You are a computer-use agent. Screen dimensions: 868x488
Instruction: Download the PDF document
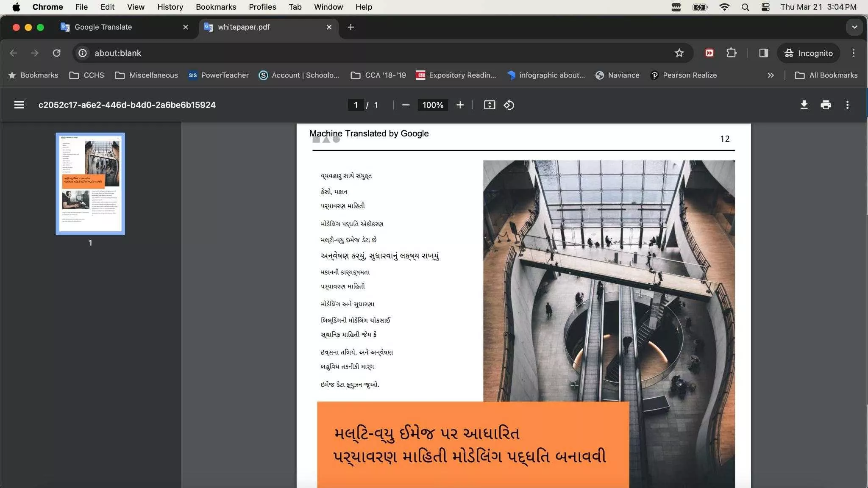tap(804, 105)
